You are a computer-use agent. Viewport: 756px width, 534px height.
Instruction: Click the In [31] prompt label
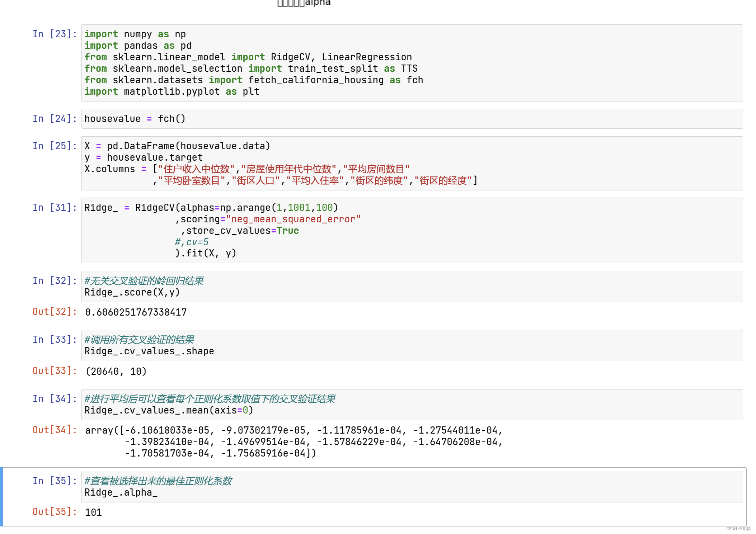click(55, 208)
